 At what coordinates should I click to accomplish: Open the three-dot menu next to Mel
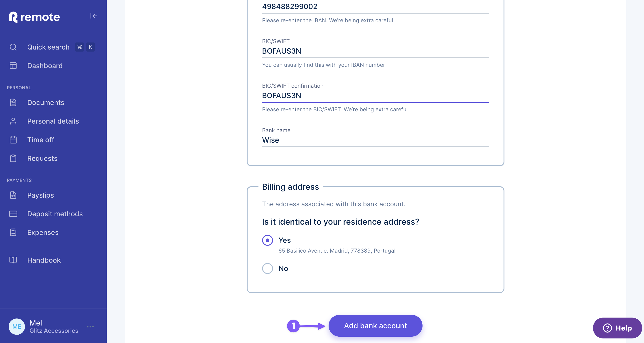point(90,326)
